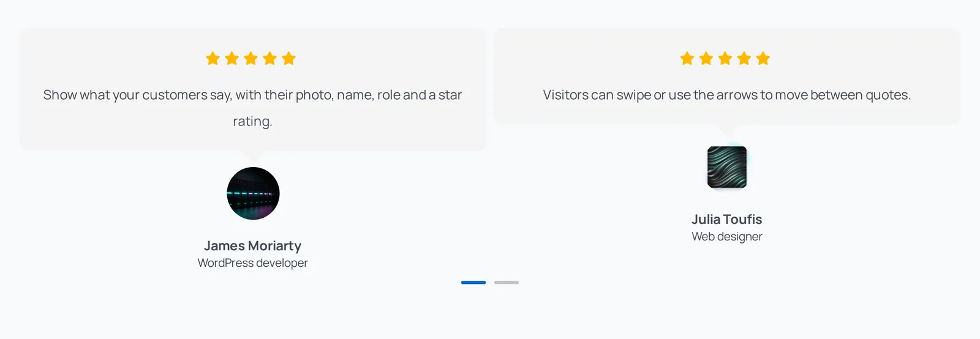
Task: Click the Julia Toufis name
Action: 727,220
